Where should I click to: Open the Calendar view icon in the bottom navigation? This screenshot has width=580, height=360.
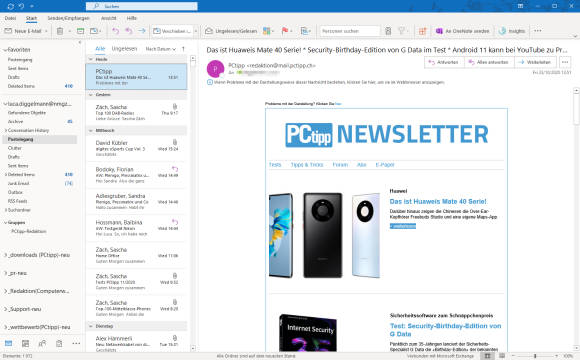pyautogui.click(x=25, y=344)
